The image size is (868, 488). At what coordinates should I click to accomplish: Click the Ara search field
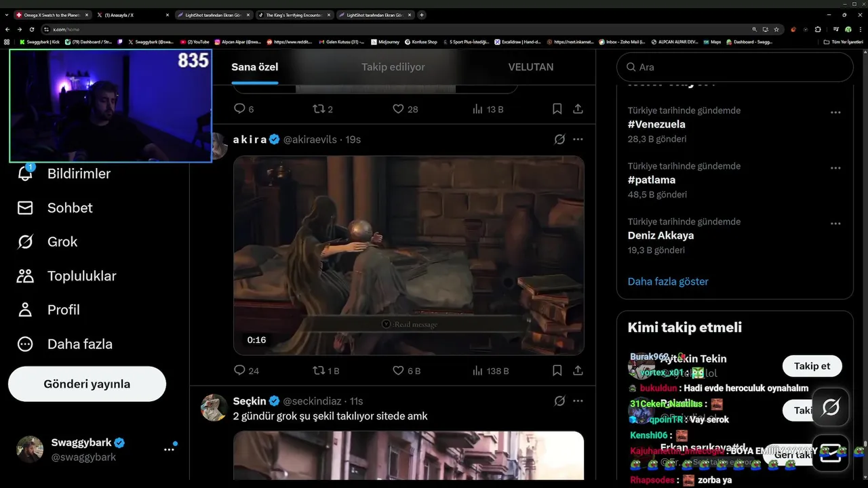734,67
